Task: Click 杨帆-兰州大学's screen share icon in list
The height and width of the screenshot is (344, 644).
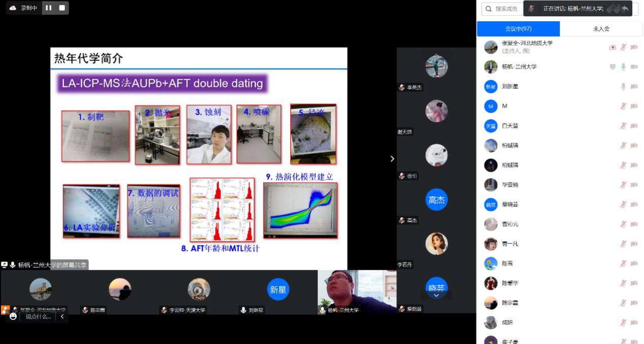Action: click(613, 67)
